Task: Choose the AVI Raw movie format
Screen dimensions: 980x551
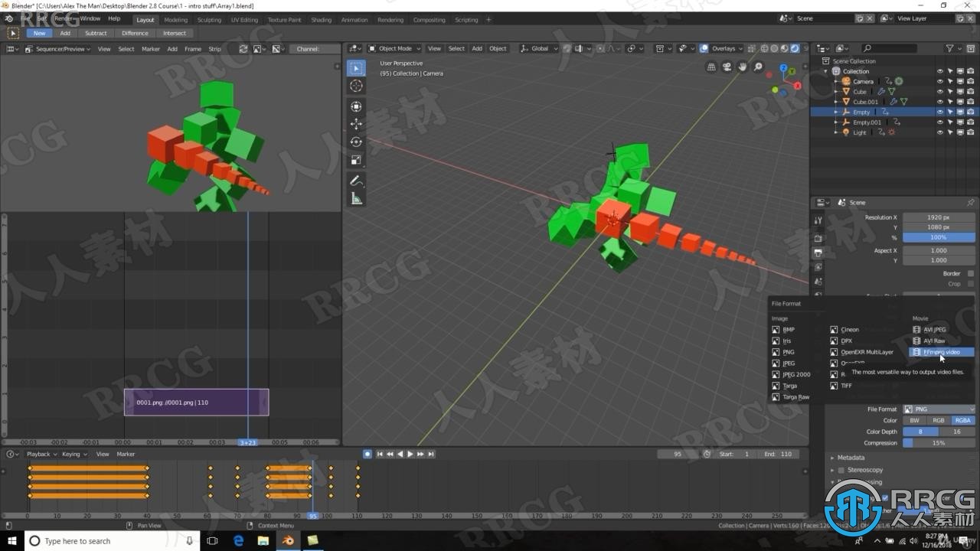Action: [929, 341]
